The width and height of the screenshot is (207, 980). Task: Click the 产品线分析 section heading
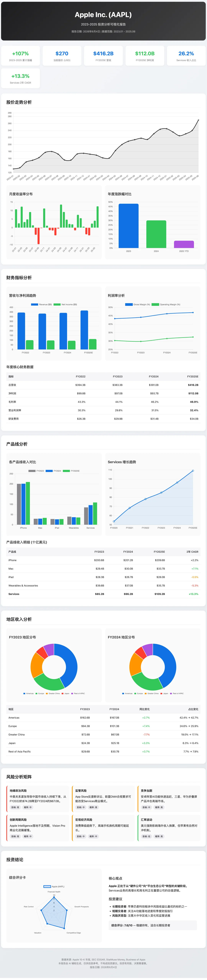[x=17, y=444]
